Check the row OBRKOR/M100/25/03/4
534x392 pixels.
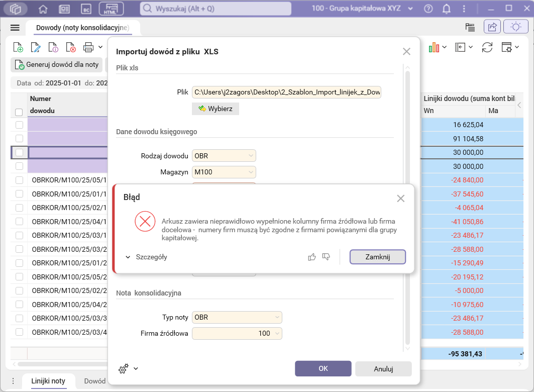point(20,332)
